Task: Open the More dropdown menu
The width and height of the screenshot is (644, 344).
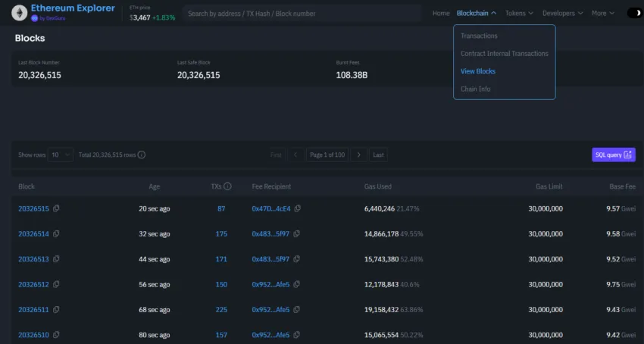Action: [603, 13]
